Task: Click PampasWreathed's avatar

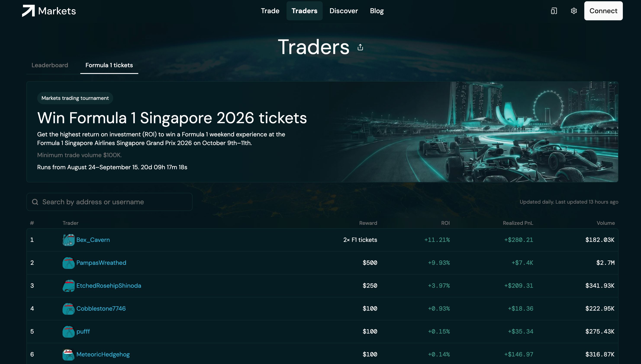Action: (x=69, y=263)
